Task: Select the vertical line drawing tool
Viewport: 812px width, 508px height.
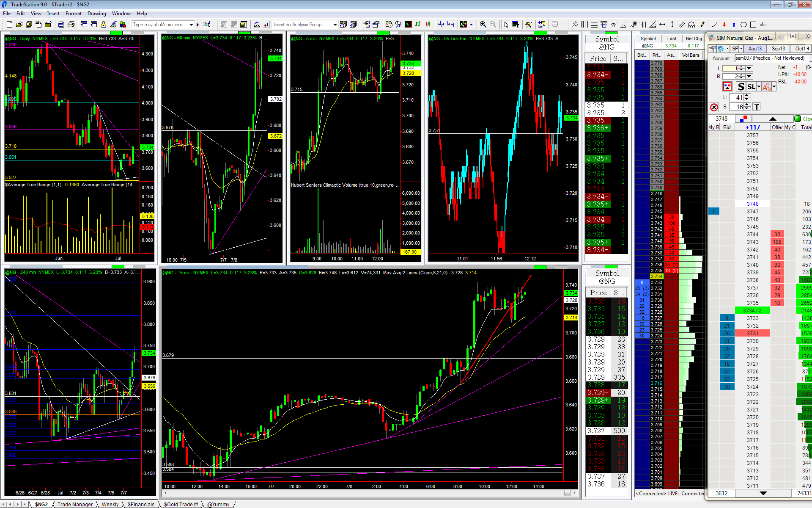Action: [672, 25]
